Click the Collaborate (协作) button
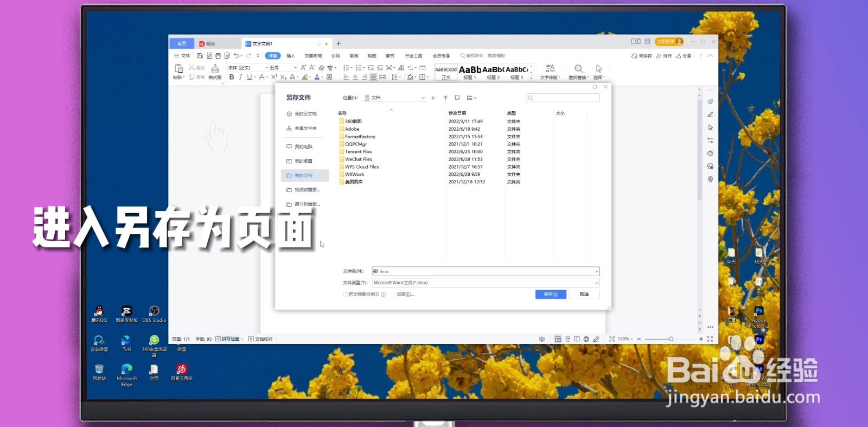This screenshot has width=868, height=427. coord(664,56)
